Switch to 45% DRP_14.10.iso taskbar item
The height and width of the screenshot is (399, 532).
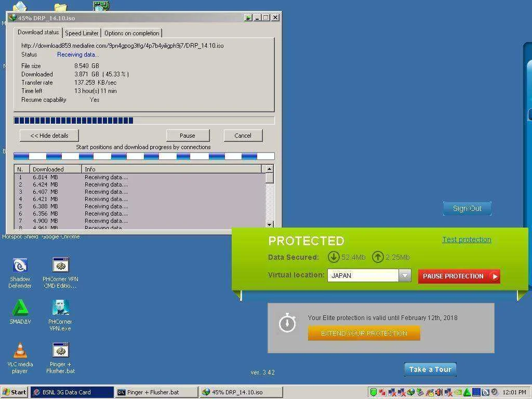[241, 392]
